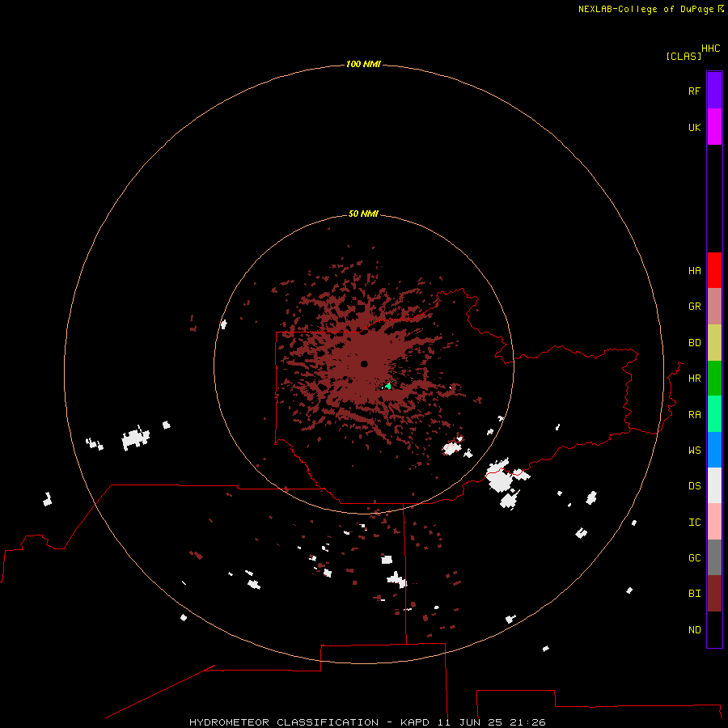The height and width of the screenshot is (728, 728).
Task: Click the BI dark red legend swatch
Action: coord(714,594)
